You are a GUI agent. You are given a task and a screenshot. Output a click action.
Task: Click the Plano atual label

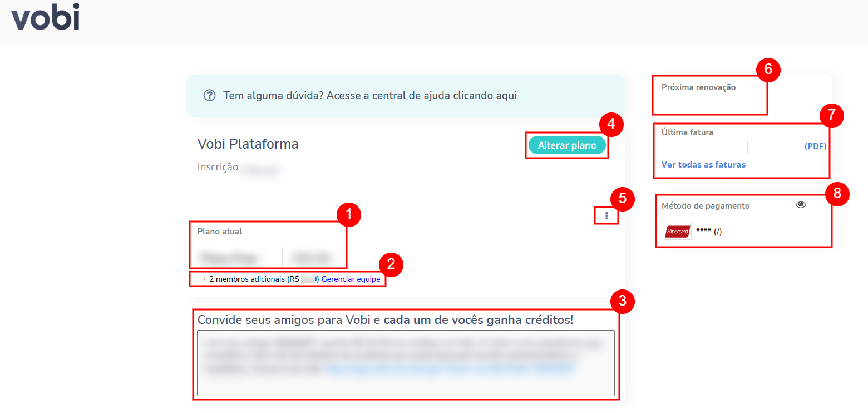point(220,231)
